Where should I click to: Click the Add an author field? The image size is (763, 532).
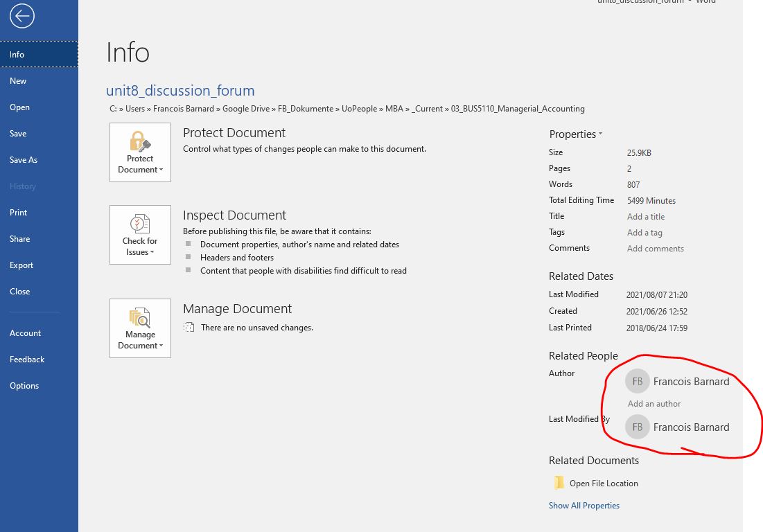[654, 404]
